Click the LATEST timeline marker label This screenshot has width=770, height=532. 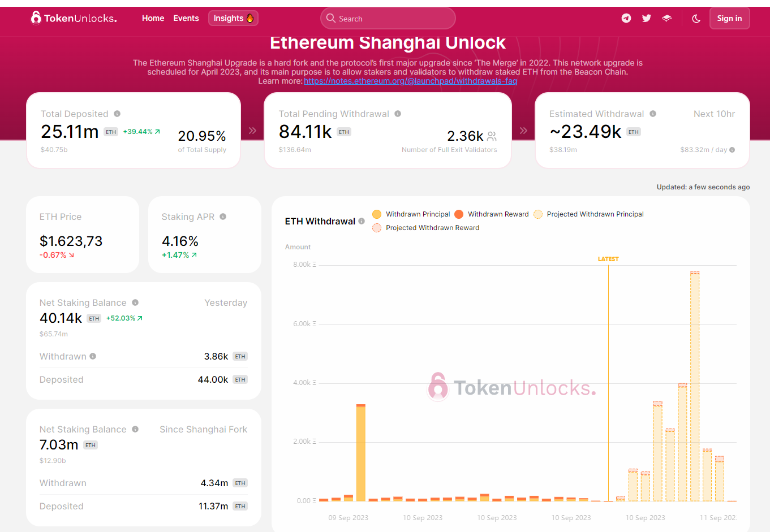(608, 259)
